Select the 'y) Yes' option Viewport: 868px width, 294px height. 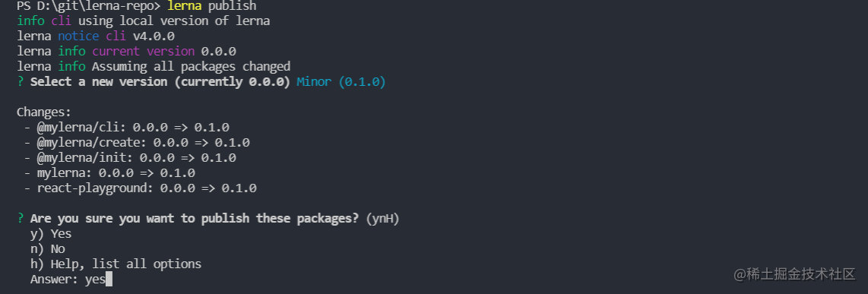click(x=51, y=234)
